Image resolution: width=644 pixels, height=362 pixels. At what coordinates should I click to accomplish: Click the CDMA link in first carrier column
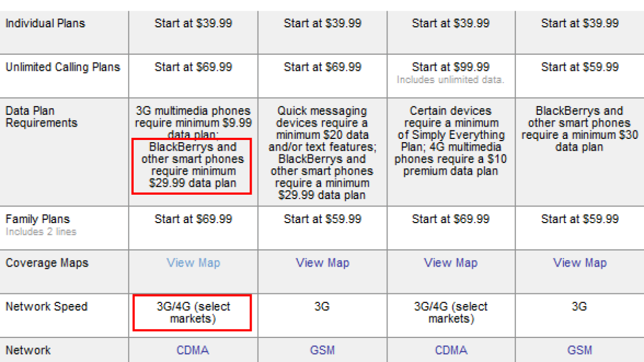tap(193, 350)
